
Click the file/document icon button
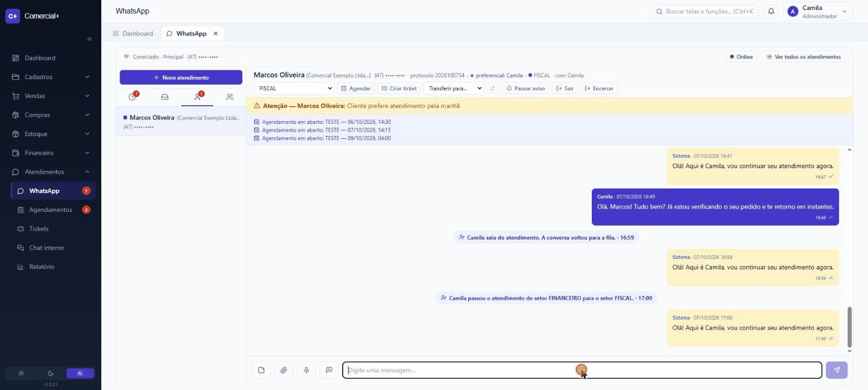click(261, 370)
